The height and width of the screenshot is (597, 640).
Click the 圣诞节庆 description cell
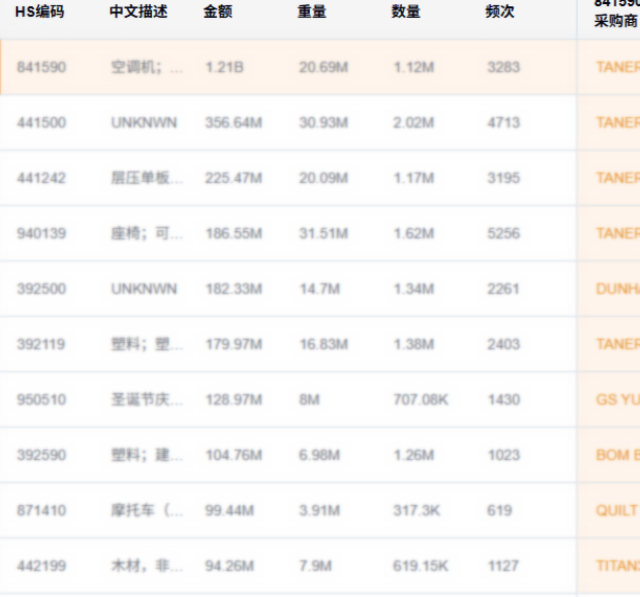coord(147,400)
